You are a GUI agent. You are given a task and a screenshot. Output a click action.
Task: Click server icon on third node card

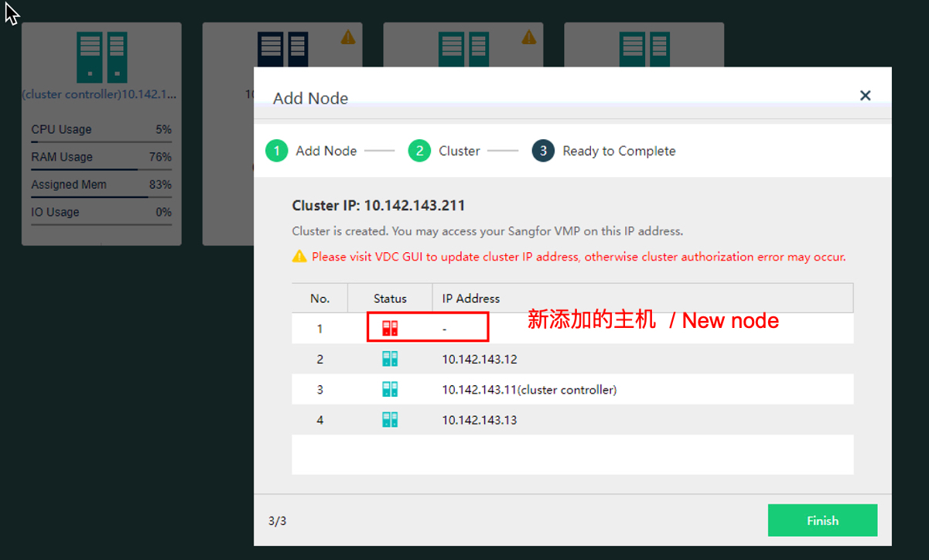click(464, 50)
